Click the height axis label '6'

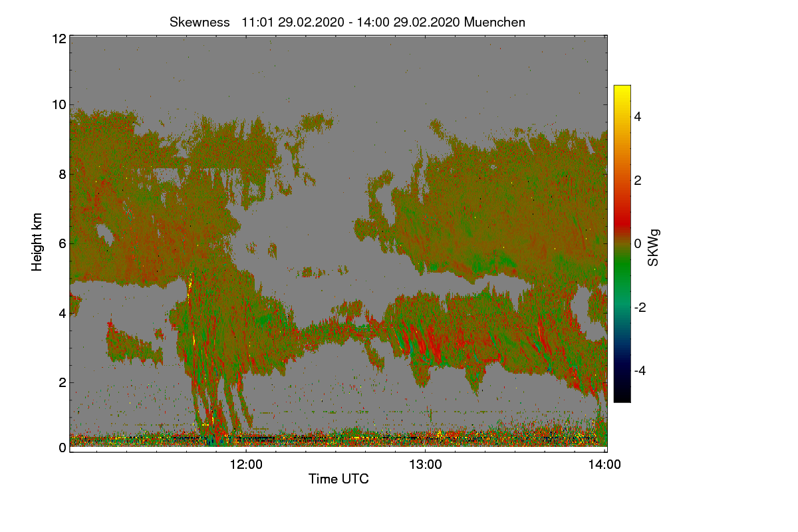63,243
